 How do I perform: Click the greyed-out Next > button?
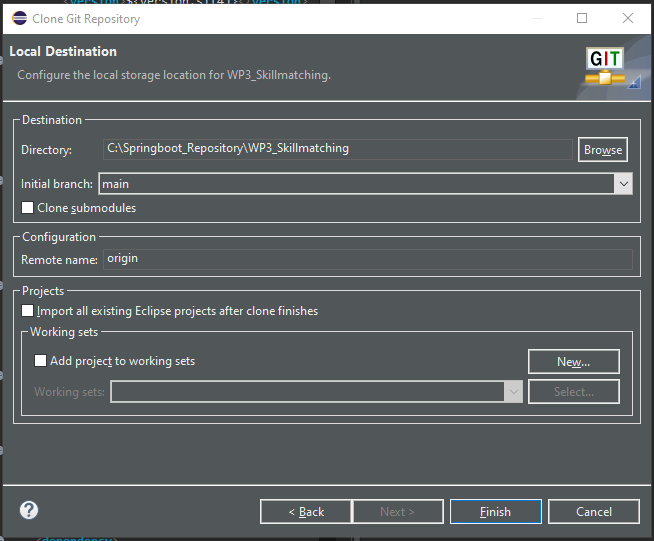398,511
